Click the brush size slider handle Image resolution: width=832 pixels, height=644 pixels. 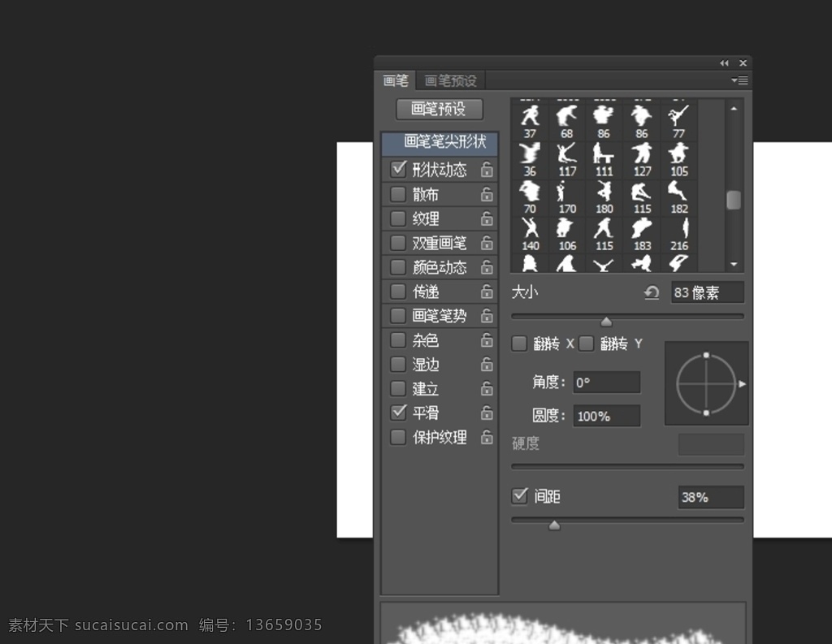[606, 322]
